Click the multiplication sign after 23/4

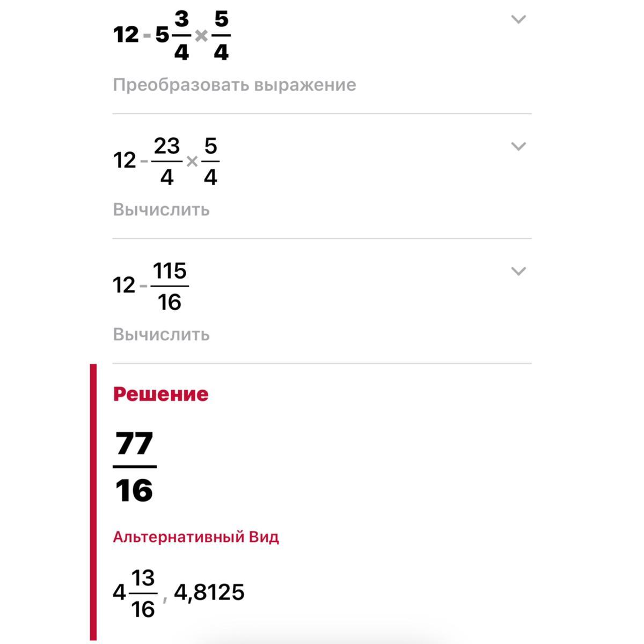(192, 161)
